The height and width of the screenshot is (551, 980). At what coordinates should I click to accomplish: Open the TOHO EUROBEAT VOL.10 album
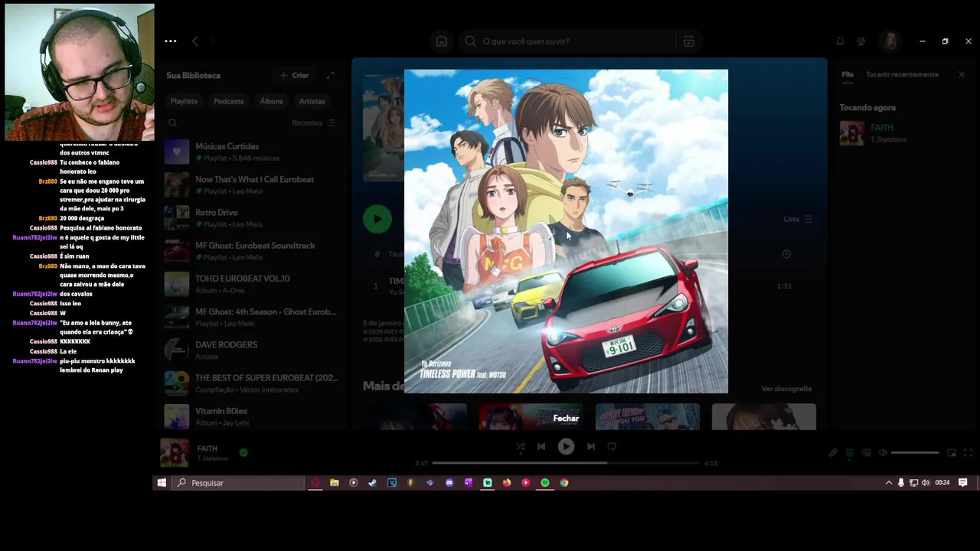pos(250,284)
